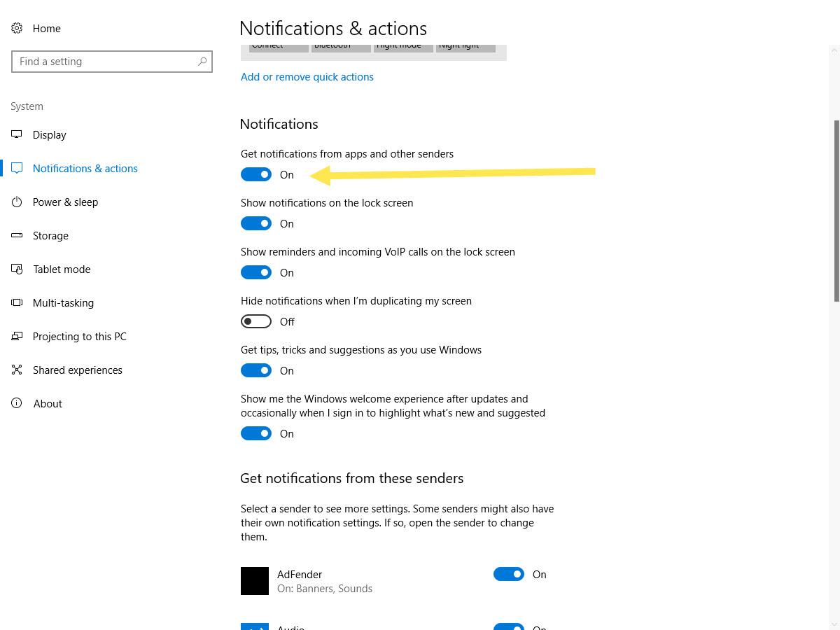Disable notifications from apps and other senders
The width and height of the screenshot is (840, 630).
pos(256,174)
